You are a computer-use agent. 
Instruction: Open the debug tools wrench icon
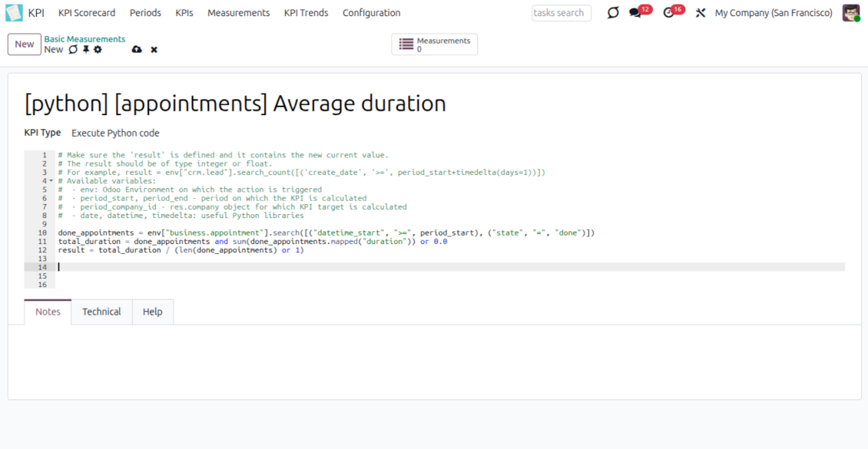click(700, 13)
